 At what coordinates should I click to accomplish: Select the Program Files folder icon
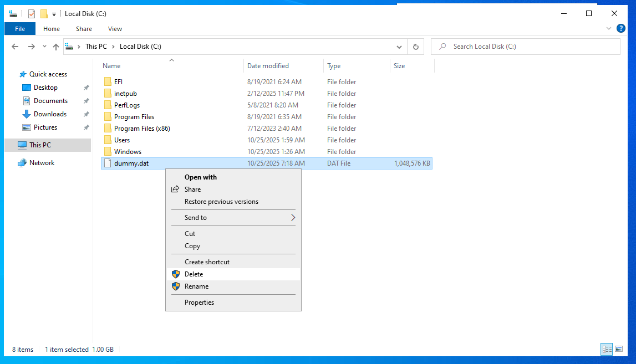click(x=108, y=117)
